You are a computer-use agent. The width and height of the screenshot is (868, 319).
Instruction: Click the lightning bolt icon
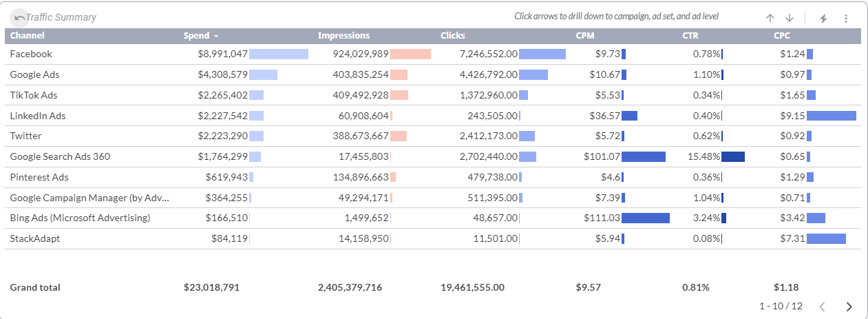point(823,19)
